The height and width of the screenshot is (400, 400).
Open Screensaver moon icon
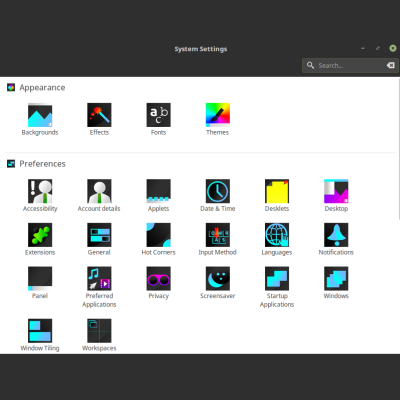tap(218, 279)
